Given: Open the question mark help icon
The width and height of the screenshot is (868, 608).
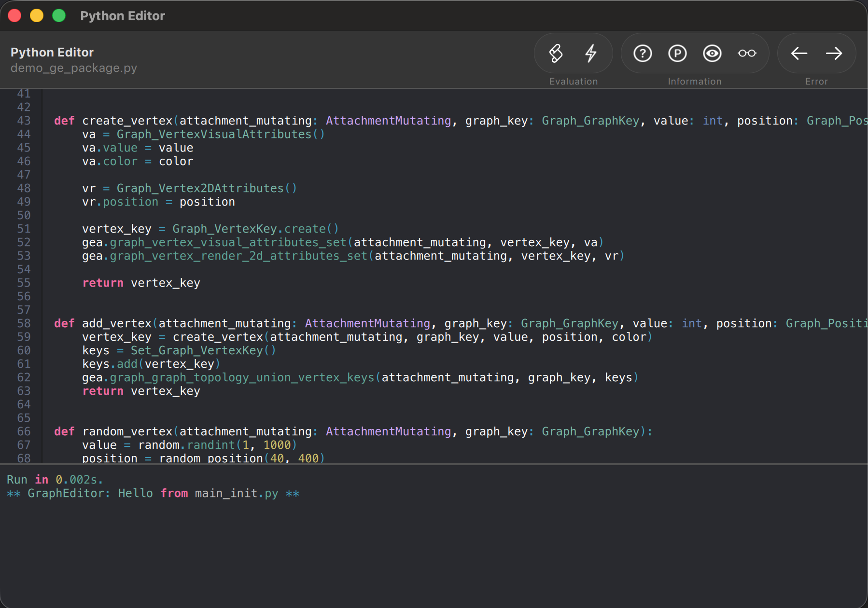Looking at the screenshot, I should tap(643, 54).
